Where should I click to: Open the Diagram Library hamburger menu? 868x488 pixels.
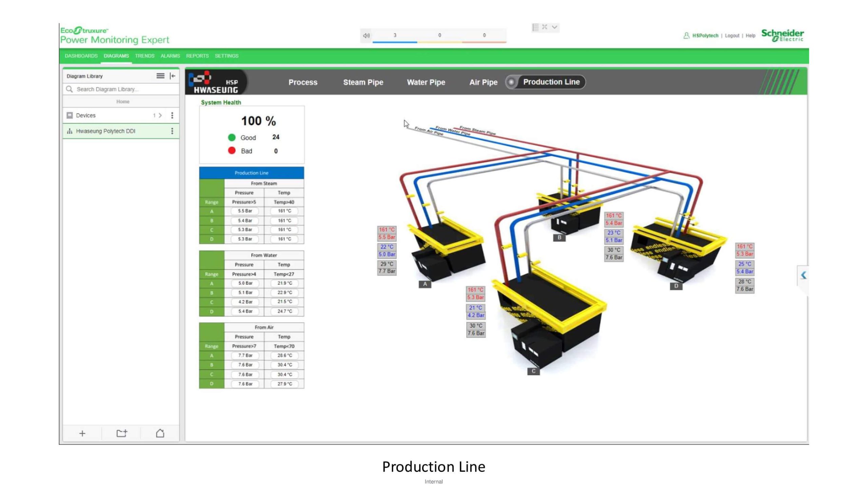point(160,76)
